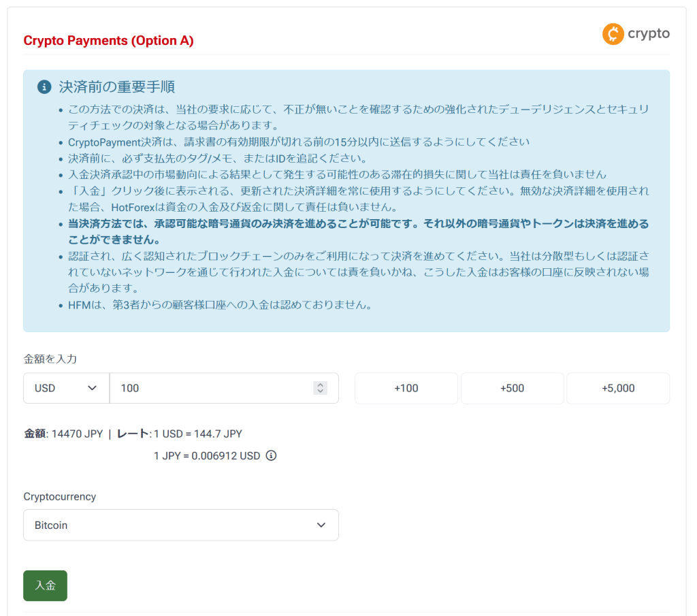Click the デューデリジェンス security check notice line

[x=358, y=117]
